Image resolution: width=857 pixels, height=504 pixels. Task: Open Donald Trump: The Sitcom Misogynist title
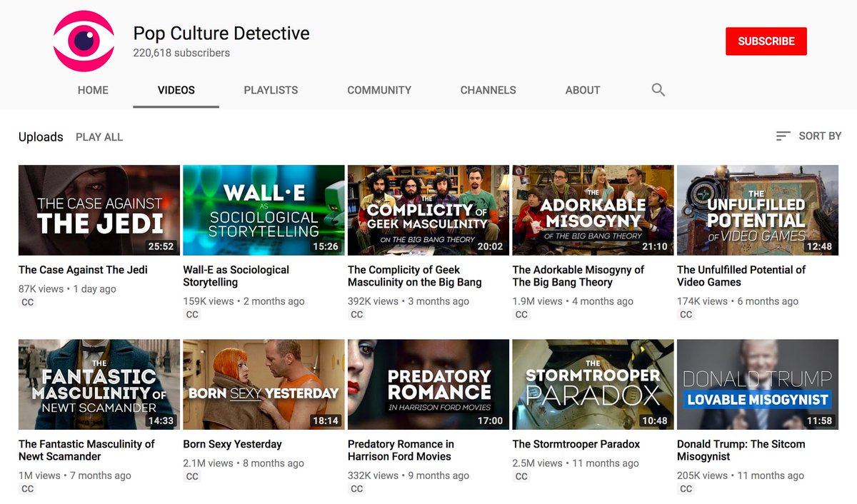[741, 450]
